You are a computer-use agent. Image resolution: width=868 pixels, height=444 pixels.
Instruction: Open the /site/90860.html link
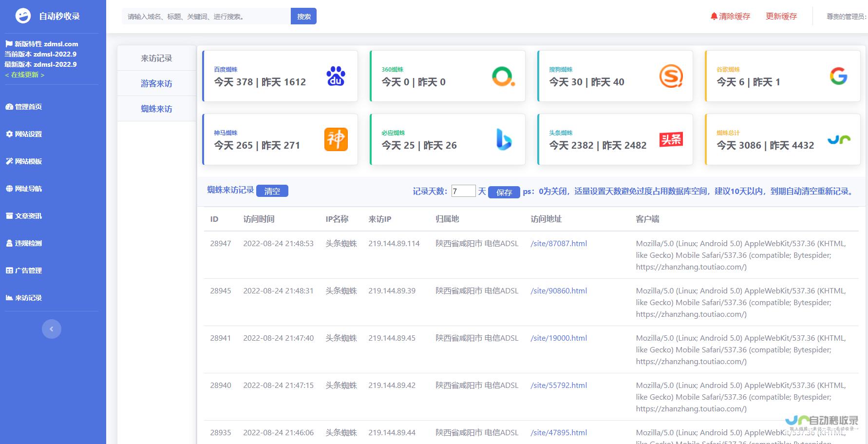coord(559,290)
